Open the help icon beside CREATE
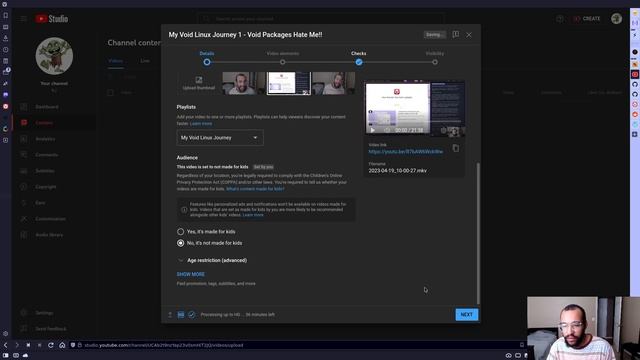 (560, 19)
